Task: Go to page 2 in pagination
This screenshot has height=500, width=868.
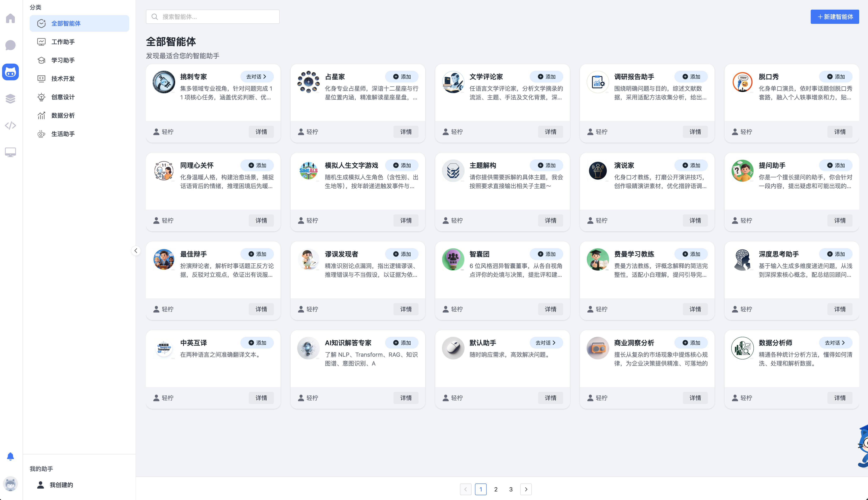Action: (x=496, y=489)
